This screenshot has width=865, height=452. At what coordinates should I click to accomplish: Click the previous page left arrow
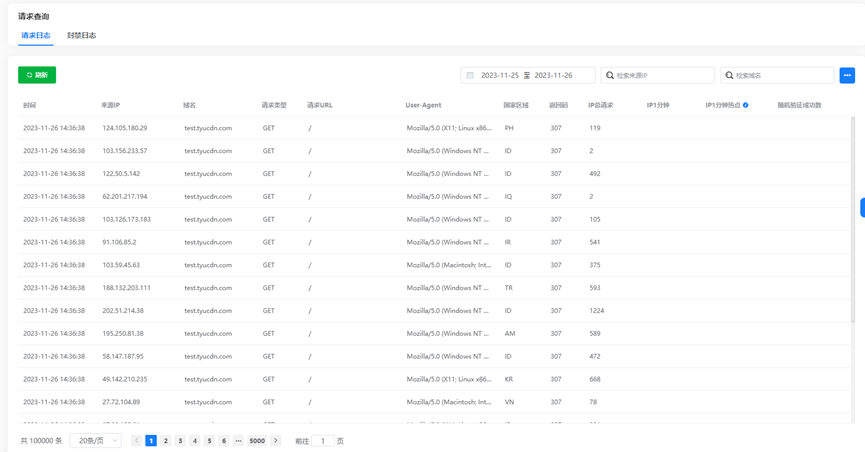[x=136, y=440]
